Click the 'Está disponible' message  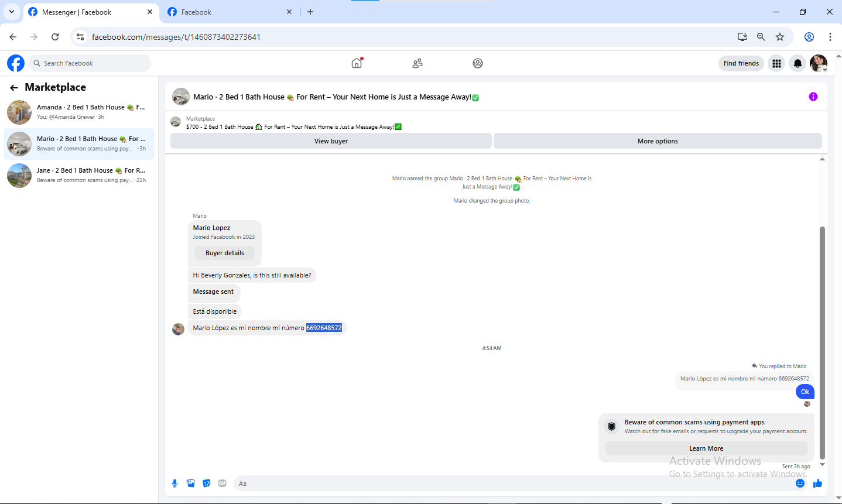tap(215, 311)
